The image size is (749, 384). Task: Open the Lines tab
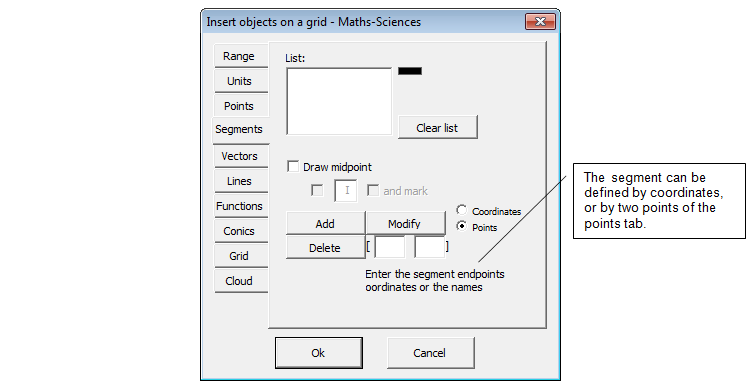(240, 181)
